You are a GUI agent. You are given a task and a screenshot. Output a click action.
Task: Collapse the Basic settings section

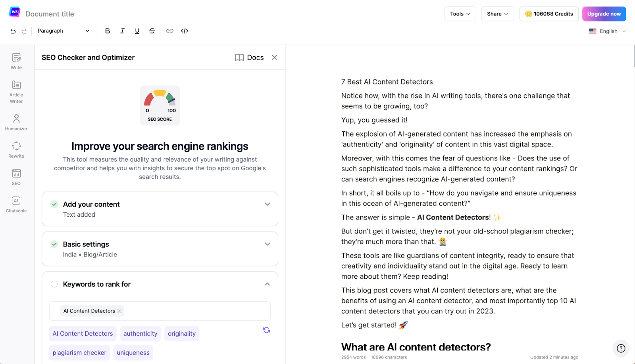coord(267,244)
